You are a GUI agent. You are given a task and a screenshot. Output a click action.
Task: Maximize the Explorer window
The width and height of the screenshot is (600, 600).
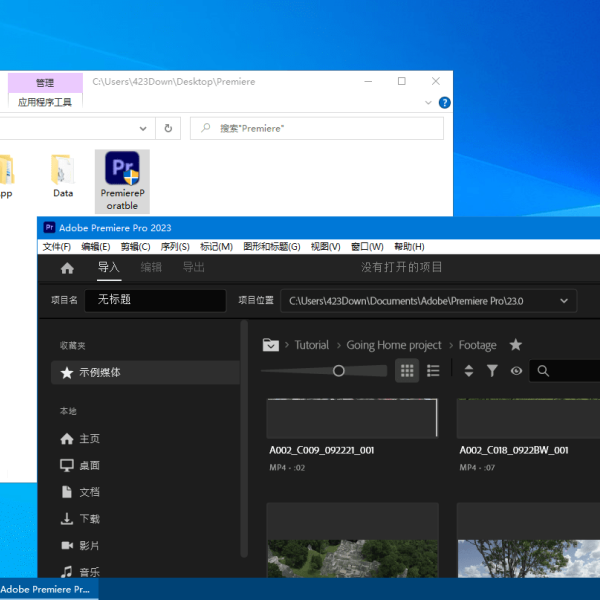coord(402,81)
